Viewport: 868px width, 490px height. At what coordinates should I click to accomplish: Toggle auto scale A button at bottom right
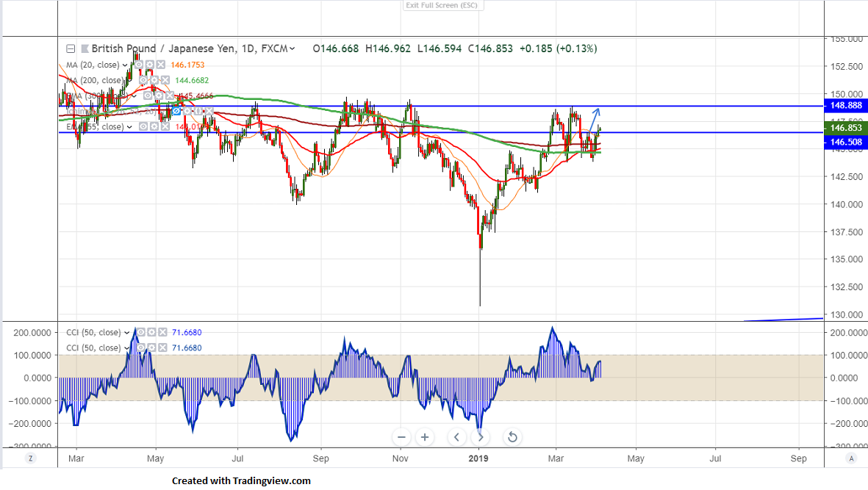pos(851,458)
